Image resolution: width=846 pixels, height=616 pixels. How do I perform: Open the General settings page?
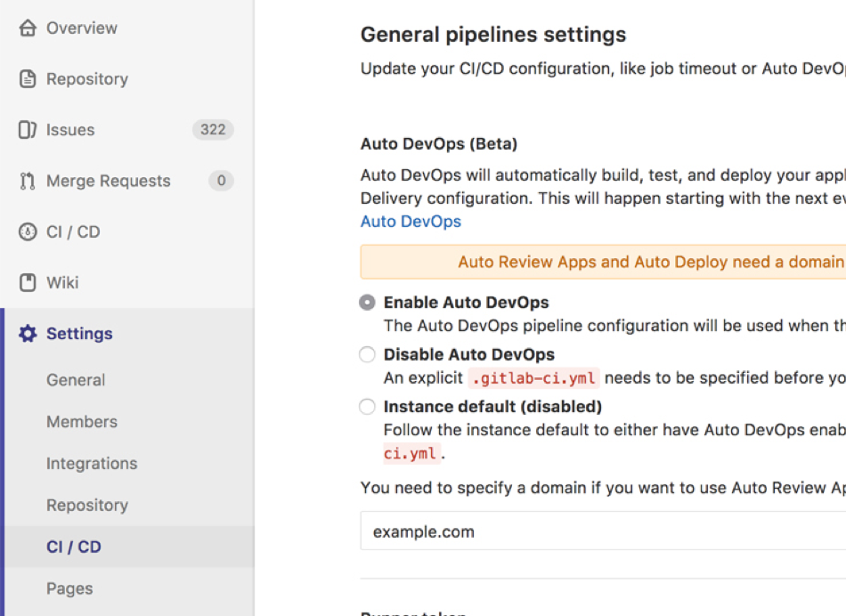click(76, 379)
